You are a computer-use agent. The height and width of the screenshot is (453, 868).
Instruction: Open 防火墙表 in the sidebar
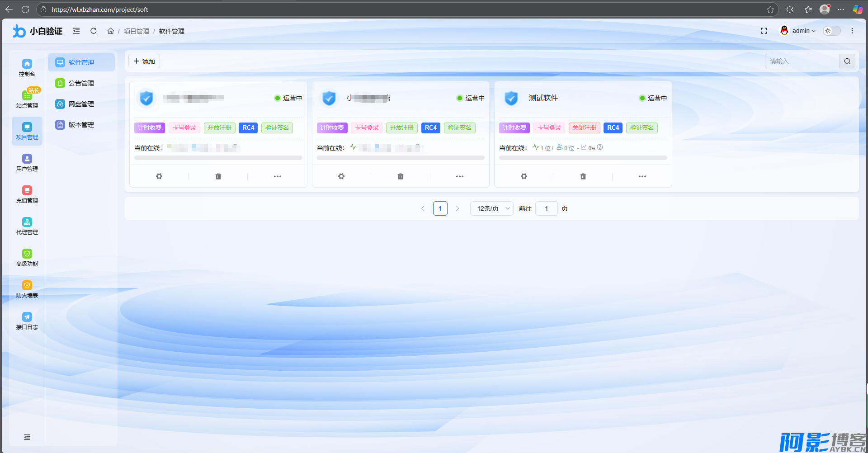[27, 289]
